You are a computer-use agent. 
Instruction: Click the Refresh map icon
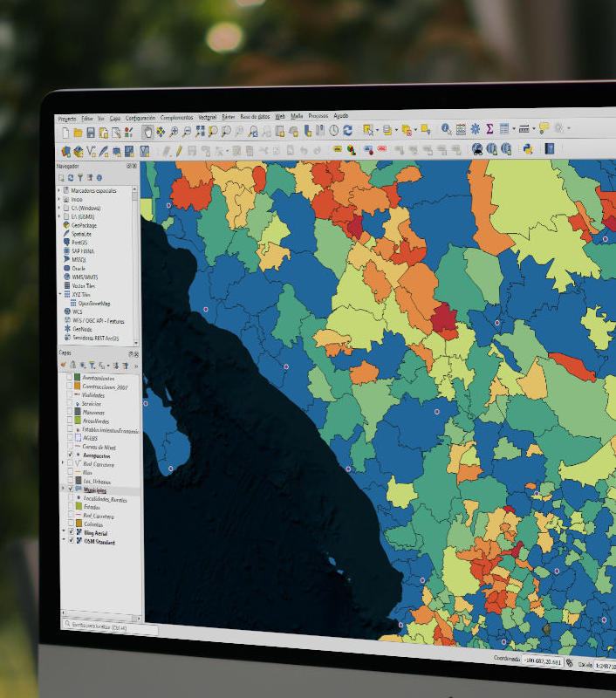[x=347, y=131]
